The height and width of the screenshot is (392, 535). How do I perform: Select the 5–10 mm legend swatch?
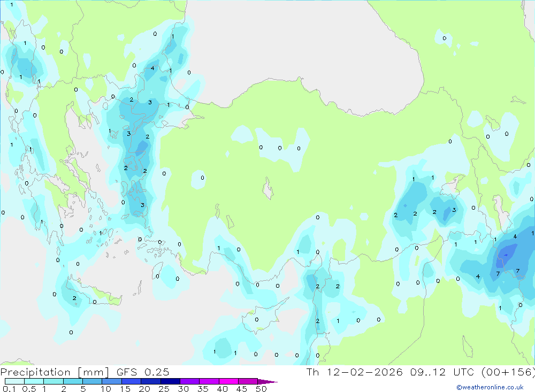coord(93,381)
